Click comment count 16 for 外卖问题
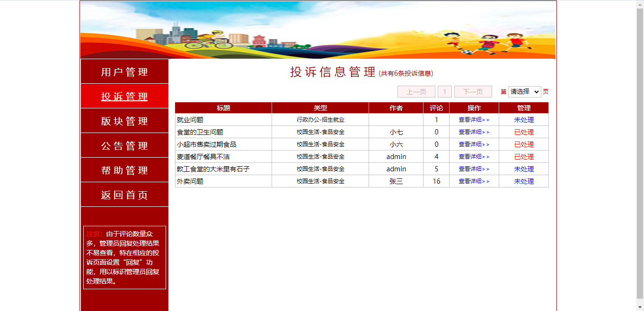644x311 pixels. coord(436,181)
